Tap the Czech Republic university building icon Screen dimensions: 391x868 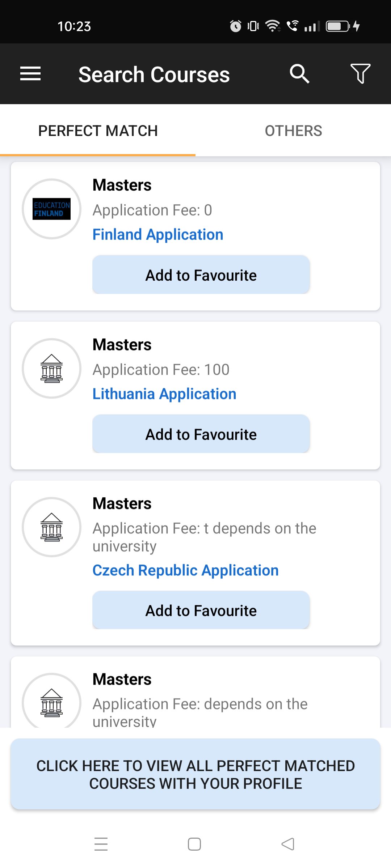52,527
